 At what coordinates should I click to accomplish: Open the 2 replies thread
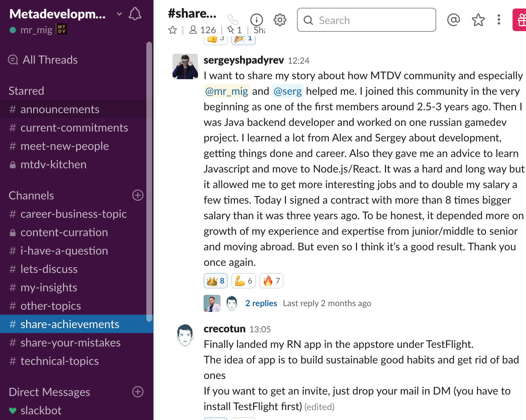(x=261, y=303)
